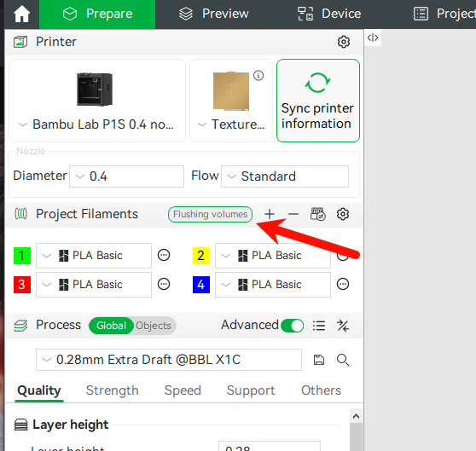476x451 pixels.
Task: Open the Strength settings tab
Action: (113, 390)
